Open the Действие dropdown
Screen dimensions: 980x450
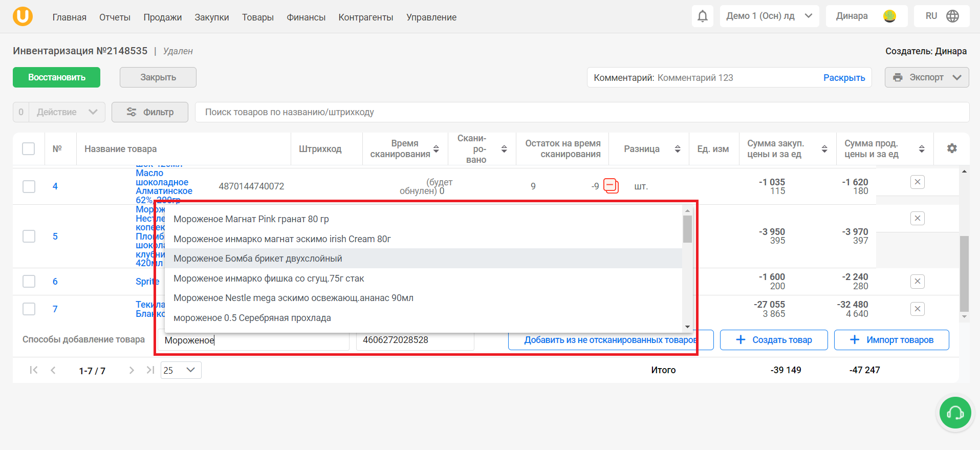tap(67, 112)
